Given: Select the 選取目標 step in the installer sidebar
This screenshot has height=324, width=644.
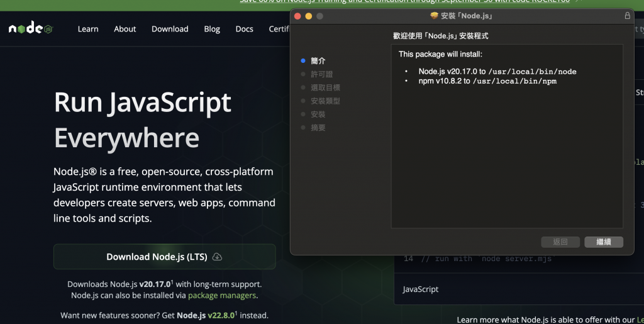Looking at the screenshot, I should click(x=325, y=87).
